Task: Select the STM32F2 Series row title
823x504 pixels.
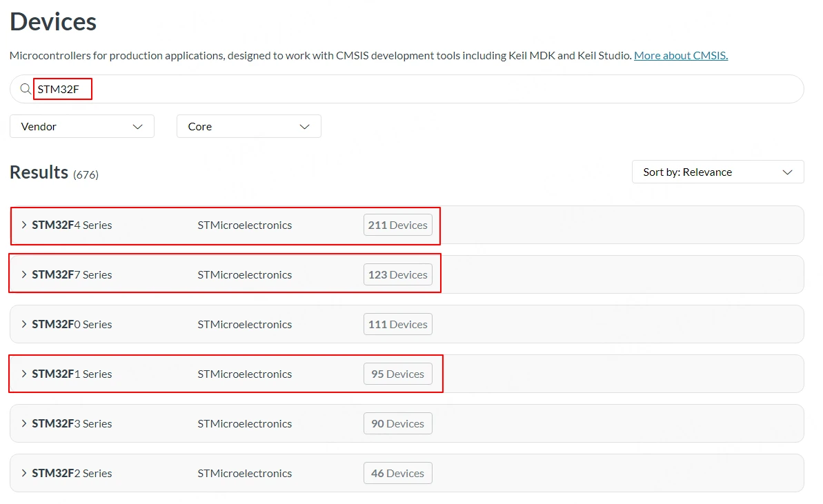Action: tap(72, 473)
